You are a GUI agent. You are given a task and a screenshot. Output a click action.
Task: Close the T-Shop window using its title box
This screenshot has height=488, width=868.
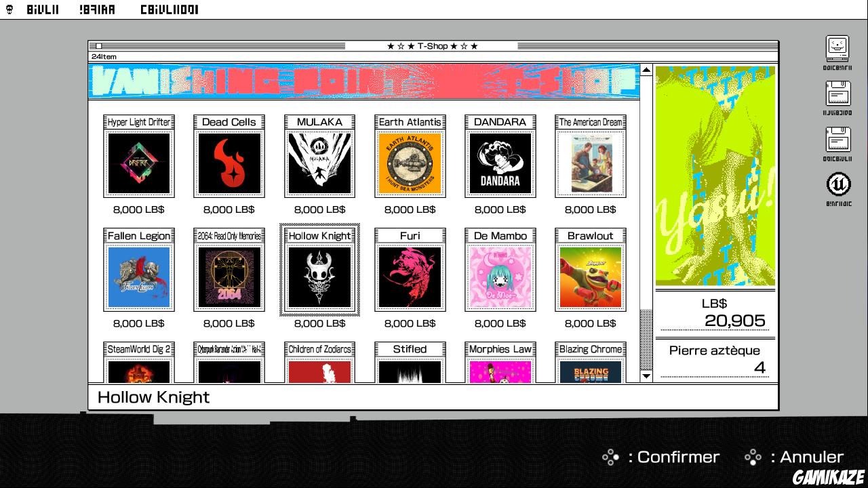(x=98, y=46)
